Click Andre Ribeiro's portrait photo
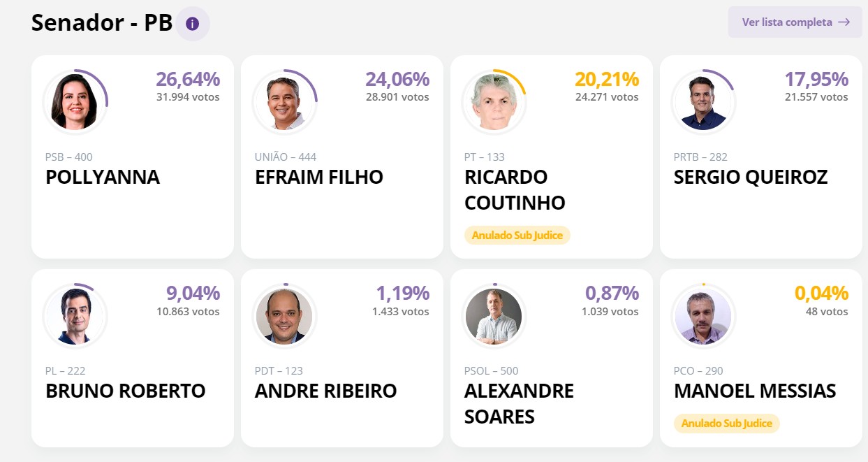The width and height of the screenshot is (868, 462). [x=284, y=316]
